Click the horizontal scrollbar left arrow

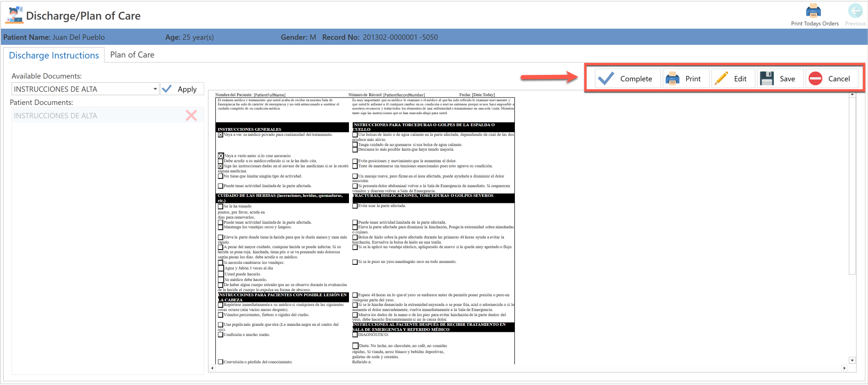tap(212, 368)
